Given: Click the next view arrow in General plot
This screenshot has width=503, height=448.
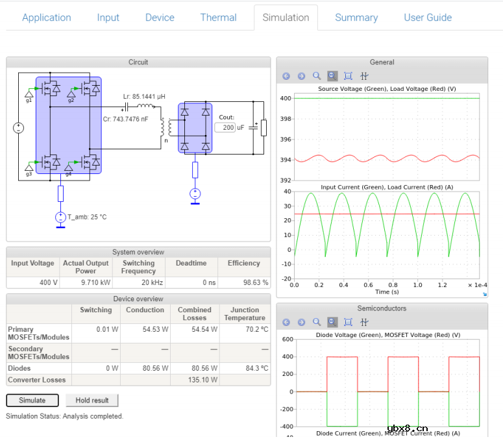Looking at the screenshot, I should pos(301,76).
